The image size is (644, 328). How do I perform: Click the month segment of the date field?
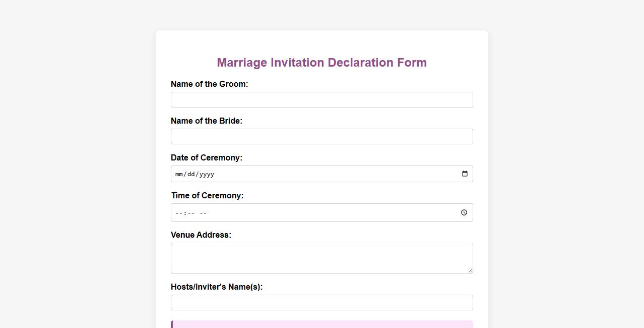(x=178, y=174)
